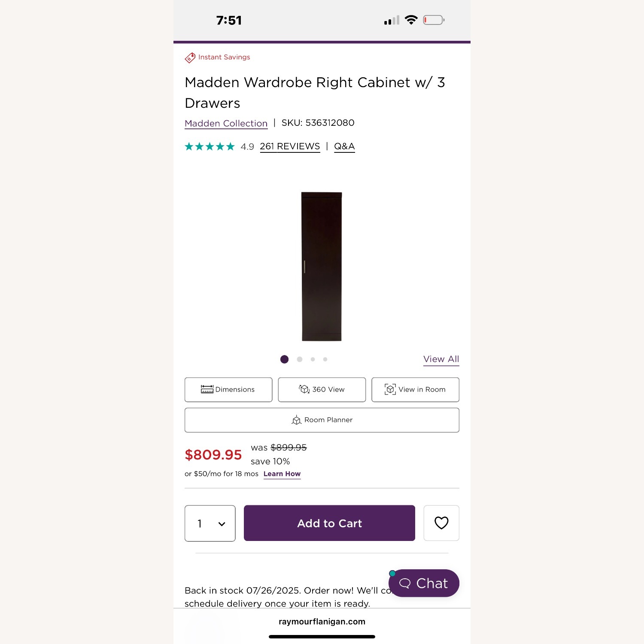The height and width of the screenshot is (644, 644).
Task: Tap the wardrobe cabinet product image
Action: click(322, 266)
